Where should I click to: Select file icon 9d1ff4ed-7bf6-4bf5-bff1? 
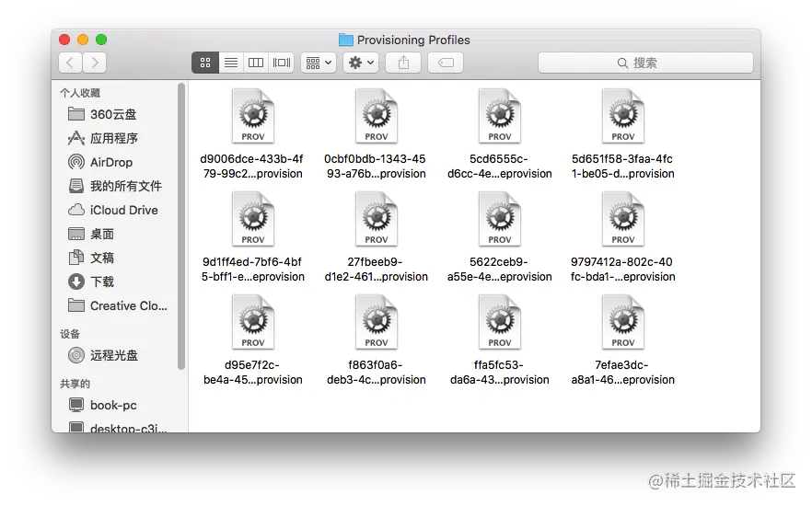[x=252, y=219]
